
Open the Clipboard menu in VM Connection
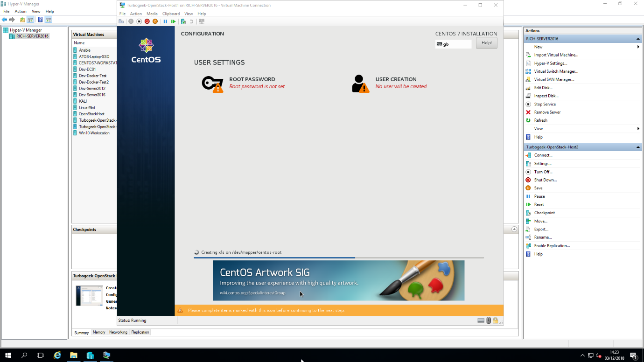pyautogui.click(x=171, y=14)
